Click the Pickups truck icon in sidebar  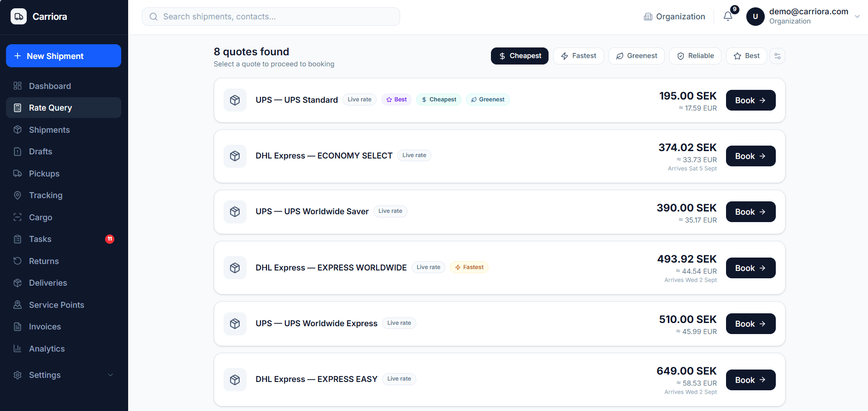pyautogui.click(x=18, y=173)
